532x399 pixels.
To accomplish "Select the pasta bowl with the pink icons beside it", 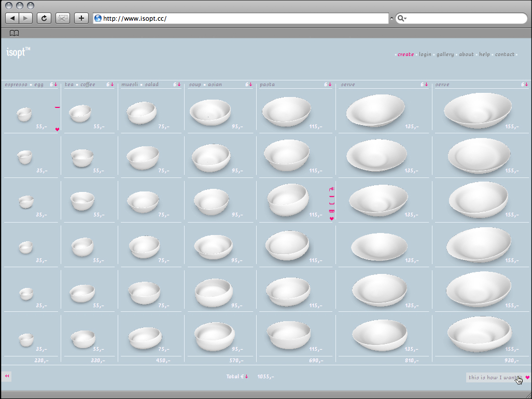I will click(x=288, y=200).
